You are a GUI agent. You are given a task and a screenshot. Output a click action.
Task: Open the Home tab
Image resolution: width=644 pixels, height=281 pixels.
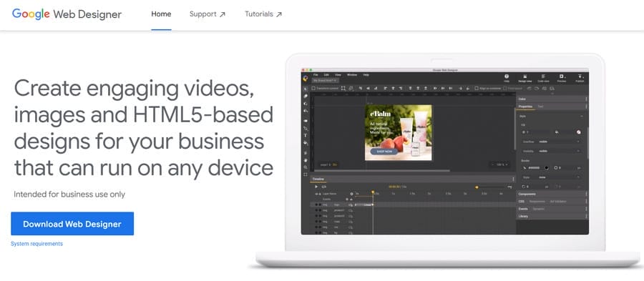pyautogui.click(x=161, y=14)
